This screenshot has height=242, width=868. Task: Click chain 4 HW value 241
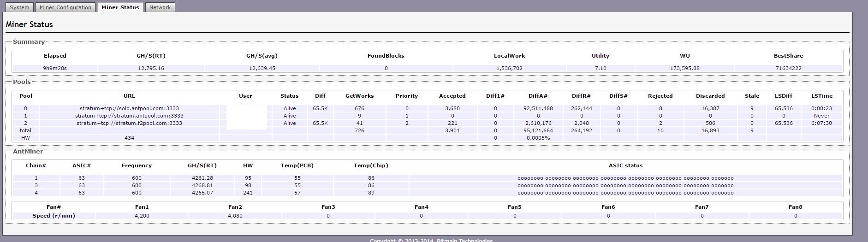pos(248,193)
